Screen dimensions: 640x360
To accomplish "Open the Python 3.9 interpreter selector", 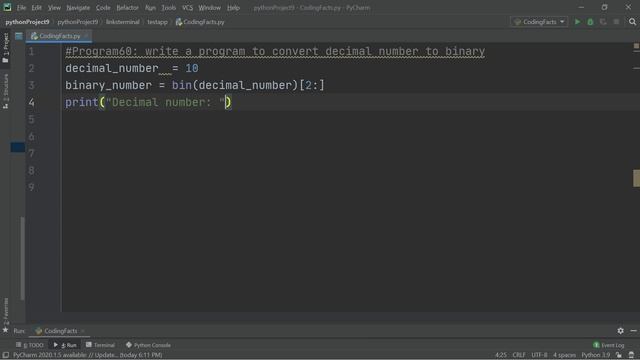I will pyautogui.click(x=596, y=355).
